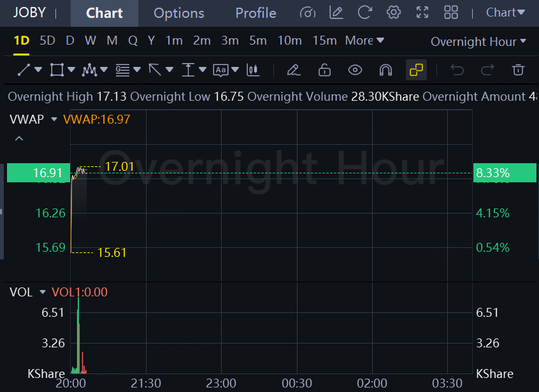The image size is (539, 392).
Task: Select the 3m interval
Action: coord(230,41)
